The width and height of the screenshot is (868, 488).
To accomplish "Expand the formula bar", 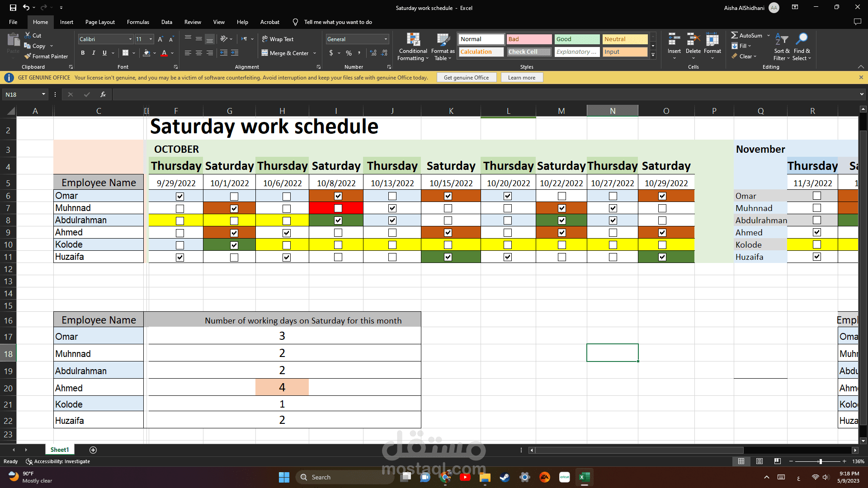I will click(862, 94).
